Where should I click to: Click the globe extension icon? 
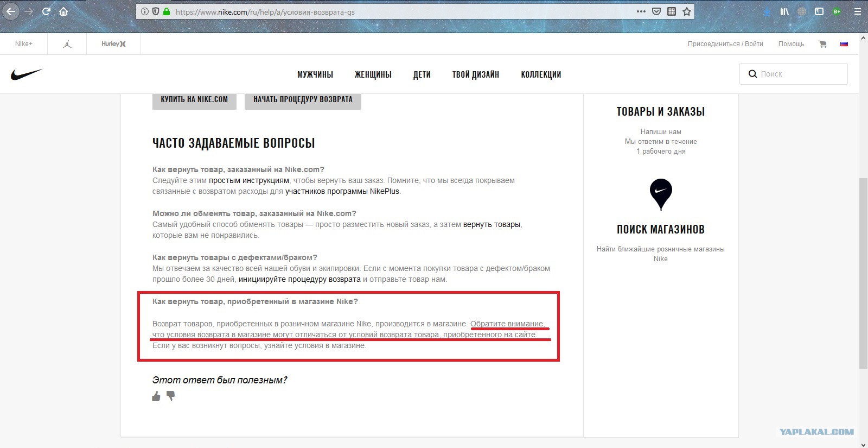[x=802, y=11]
